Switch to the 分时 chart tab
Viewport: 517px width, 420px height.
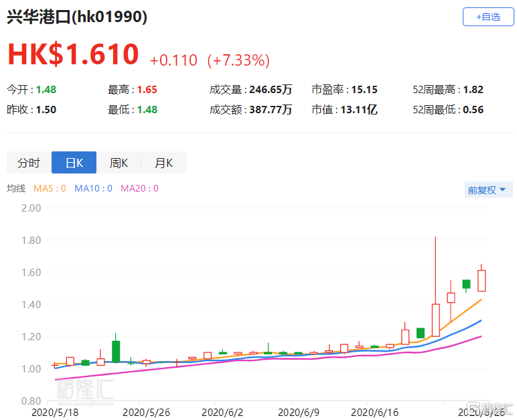coord(29,163)
